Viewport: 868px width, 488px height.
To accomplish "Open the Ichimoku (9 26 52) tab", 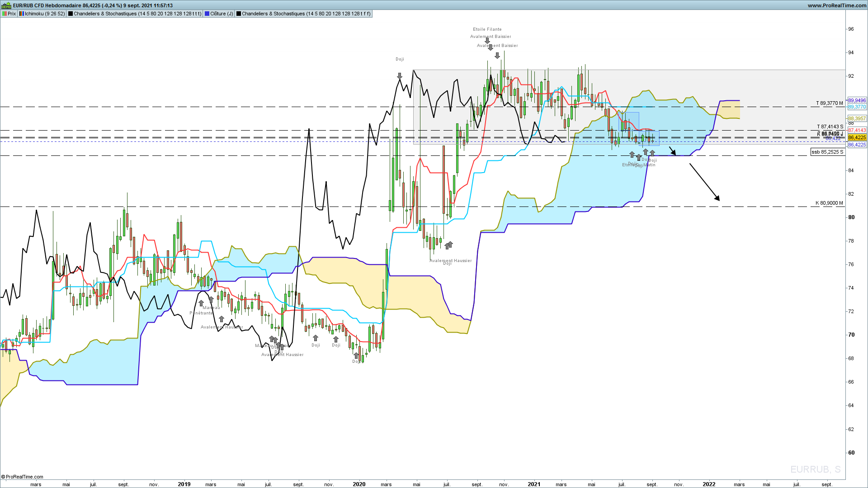I will click(x=42, y=14).
